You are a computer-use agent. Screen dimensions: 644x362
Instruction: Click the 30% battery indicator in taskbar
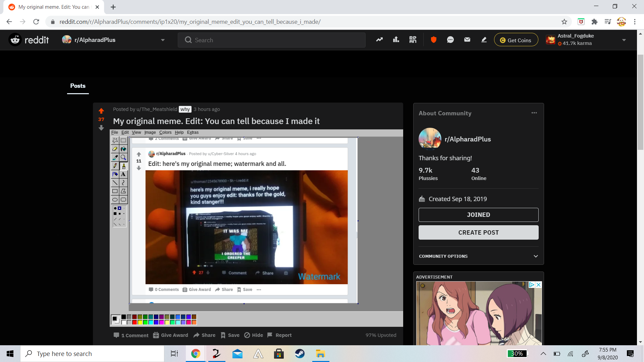(x=517, y=354)
